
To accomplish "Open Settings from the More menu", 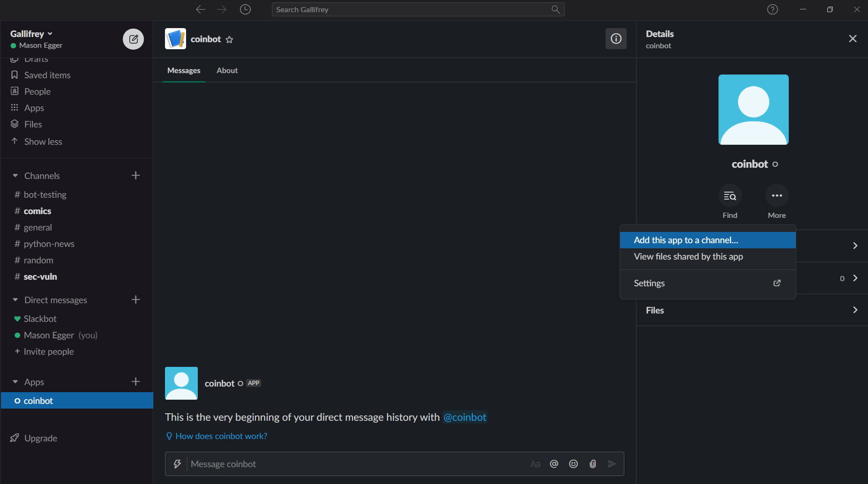I will pyautogui.click(x=708, y=283).
